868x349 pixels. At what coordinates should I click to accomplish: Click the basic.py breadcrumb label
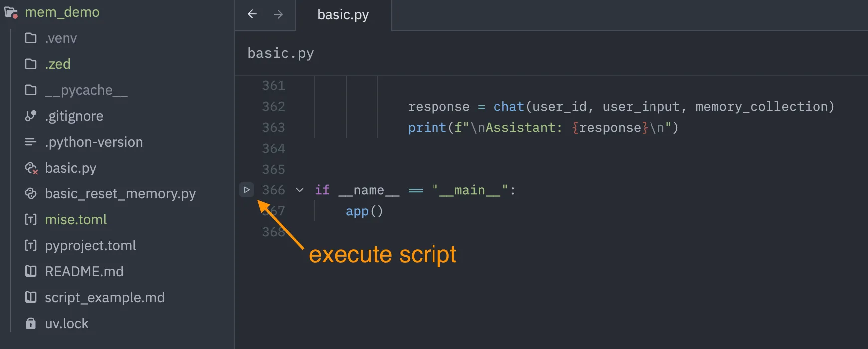281,53
